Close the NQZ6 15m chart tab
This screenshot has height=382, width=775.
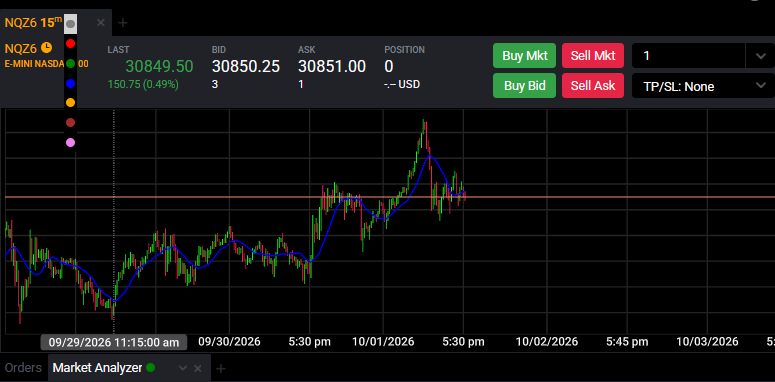coord(101,23)
